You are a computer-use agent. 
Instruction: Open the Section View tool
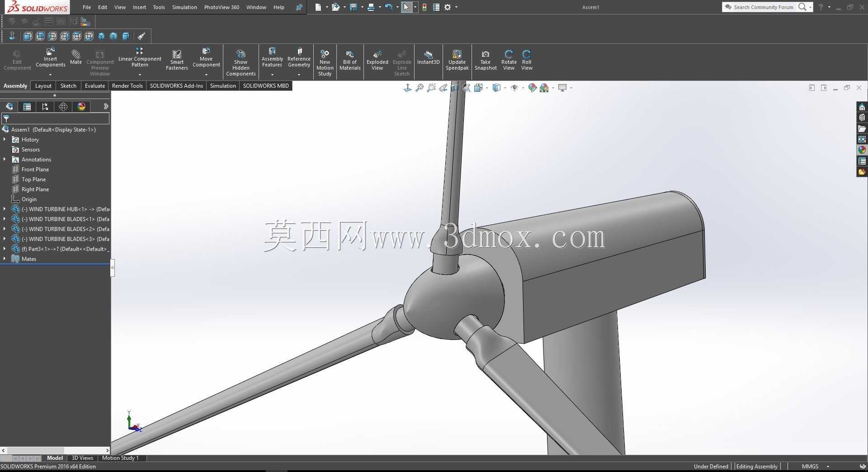tap(455, 88)
